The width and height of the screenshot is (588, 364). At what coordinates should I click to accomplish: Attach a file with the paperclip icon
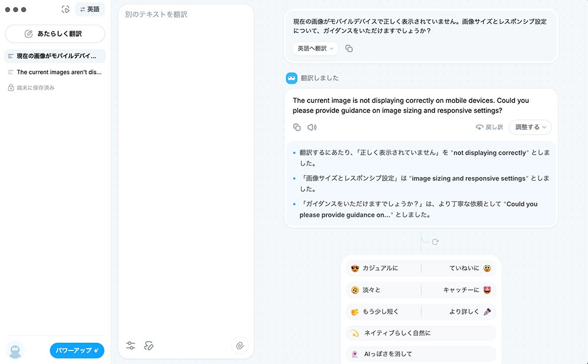pyautogui.click(x=240, y=346)
